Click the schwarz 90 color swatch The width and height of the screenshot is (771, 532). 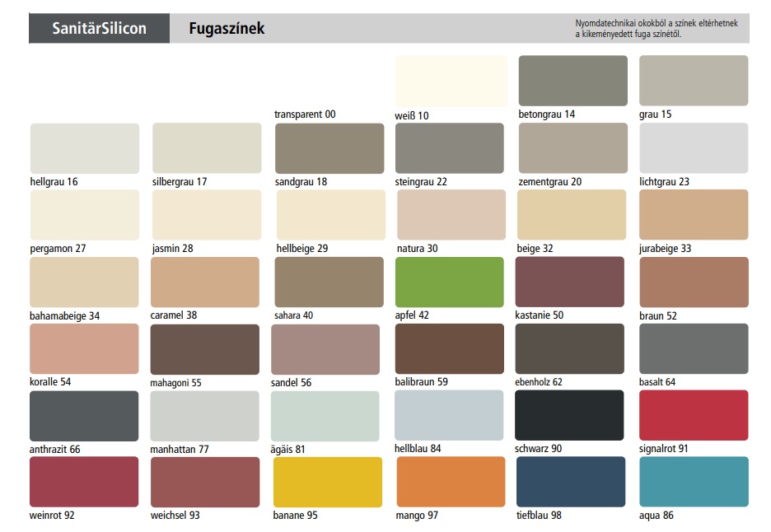(569, 416)
